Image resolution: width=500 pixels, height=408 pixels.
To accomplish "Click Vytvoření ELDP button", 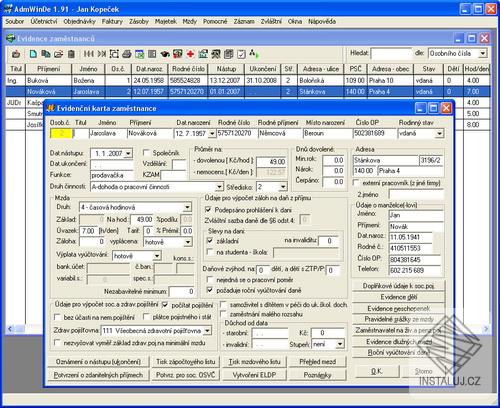I will click(254, 375).
